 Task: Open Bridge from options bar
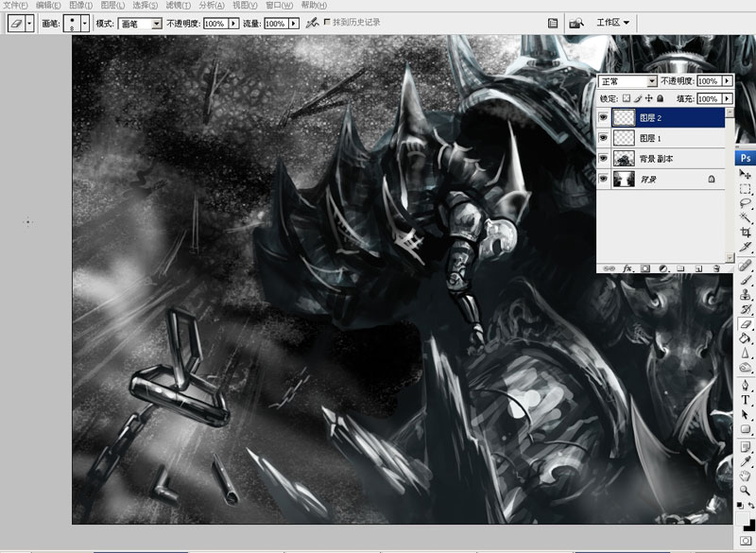(x=576, y=23)
